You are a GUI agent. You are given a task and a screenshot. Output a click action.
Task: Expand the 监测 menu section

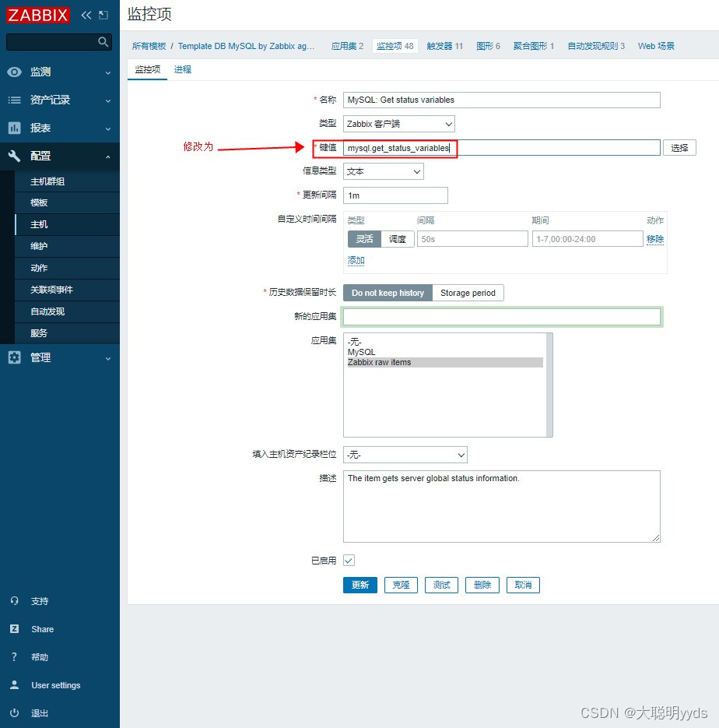click(x=60, y=72)
